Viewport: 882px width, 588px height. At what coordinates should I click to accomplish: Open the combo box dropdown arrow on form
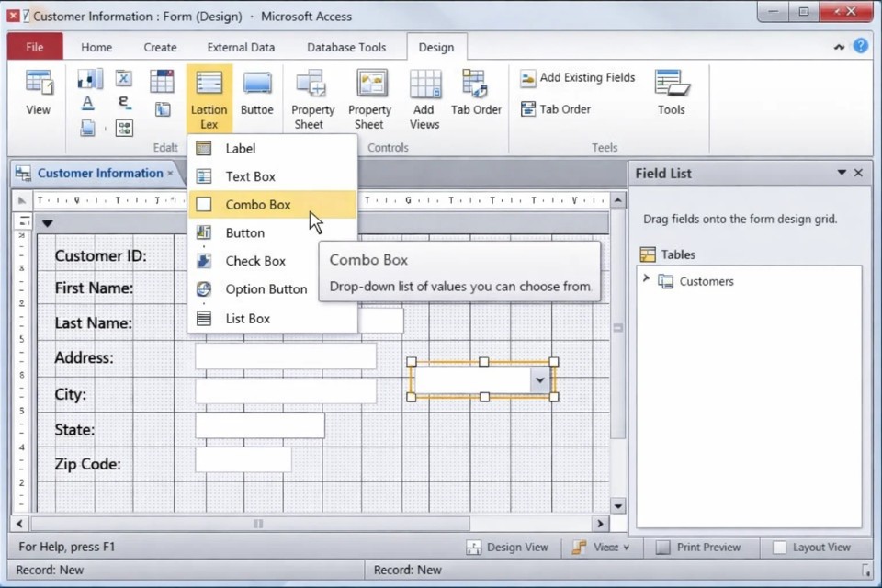[x=540, y=379]
